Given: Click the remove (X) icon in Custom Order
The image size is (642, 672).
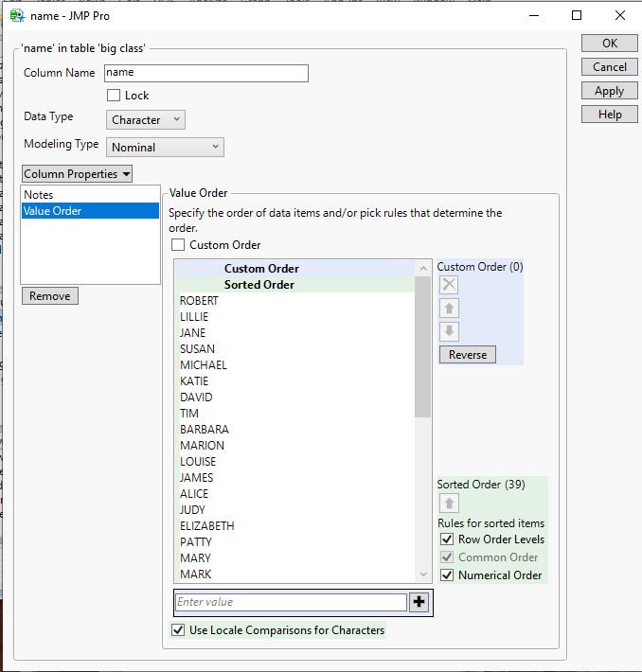Looking at the screenshot, I should coord(449,285).
